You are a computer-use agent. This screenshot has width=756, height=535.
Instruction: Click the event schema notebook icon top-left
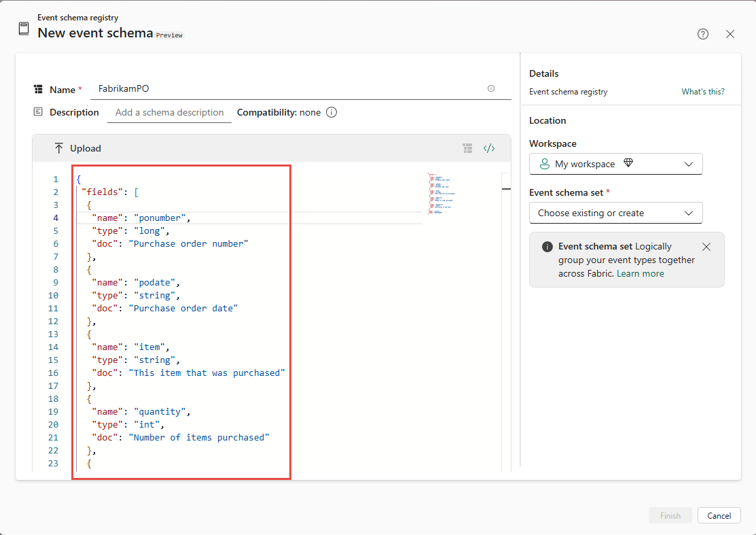point(23,29)
